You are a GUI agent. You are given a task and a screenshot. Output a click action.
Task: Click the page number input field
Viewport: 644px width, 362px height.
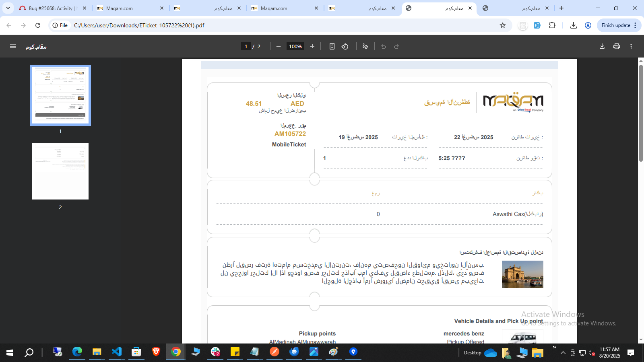[246, 46]
